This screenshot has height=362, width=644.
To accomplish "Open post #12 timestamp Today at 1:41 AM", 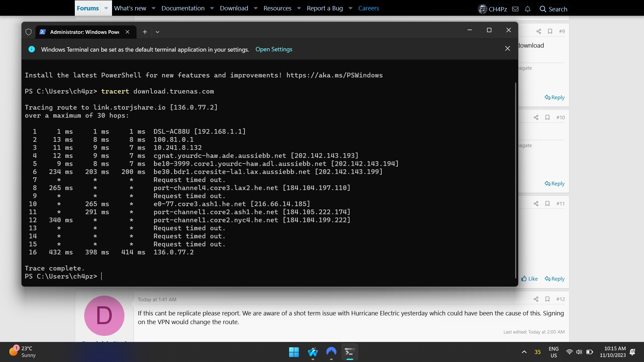I will 157,299.
